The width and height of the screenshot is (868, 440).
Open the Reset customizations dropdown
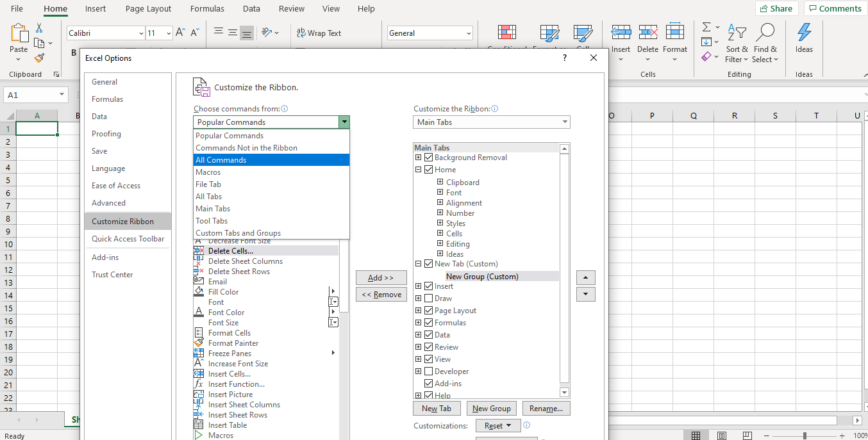(x=498, y=426)
